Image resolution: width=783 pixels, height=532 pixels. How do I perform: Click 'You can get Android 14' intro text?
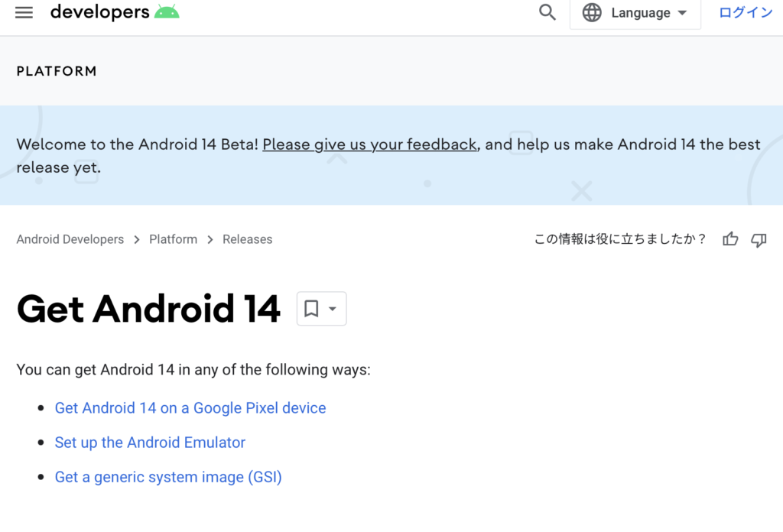[193, 370]
